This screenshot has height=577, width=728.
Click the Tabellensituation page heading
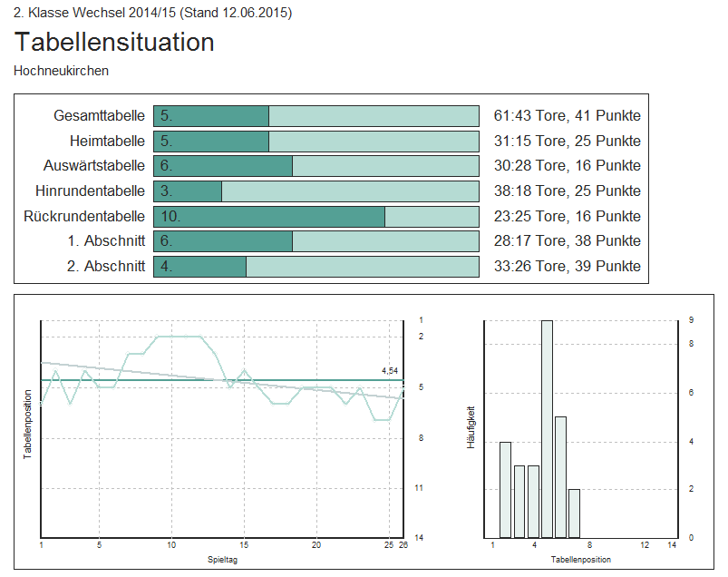coord(114,42)
